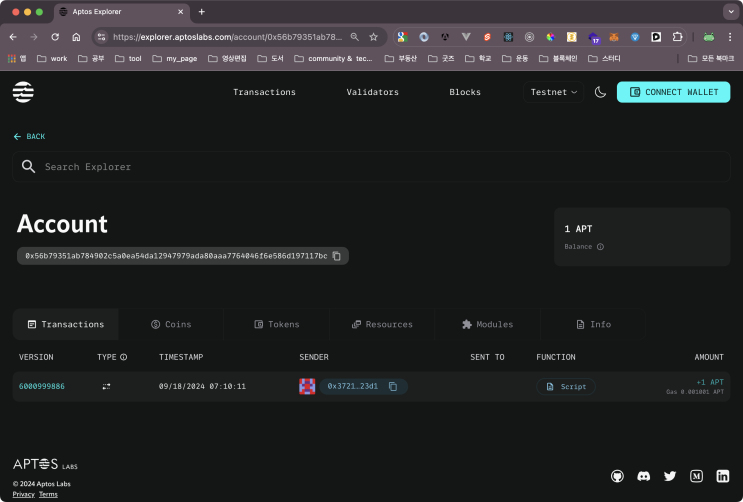Open the Medium footer icon
The width and height of the screenshot is (743, 502).
pos(696,476)
